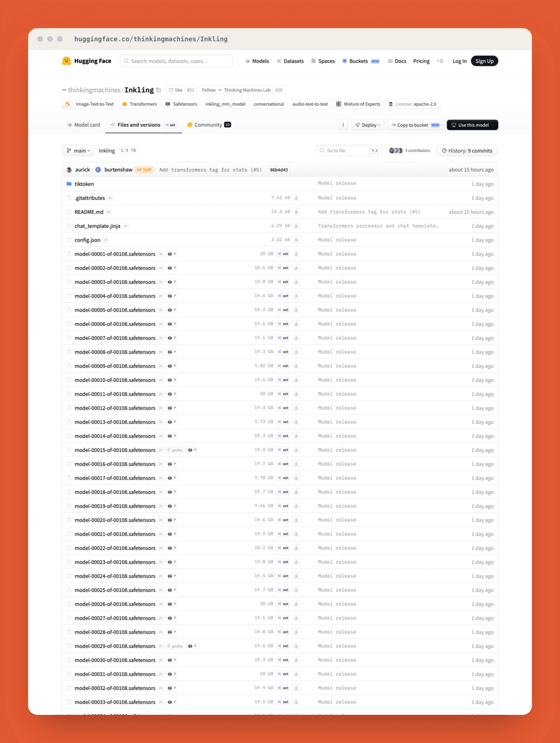Download model-00001-of-00108.safetensors
The width and height of the screenshot is (560, 743).
296,254
